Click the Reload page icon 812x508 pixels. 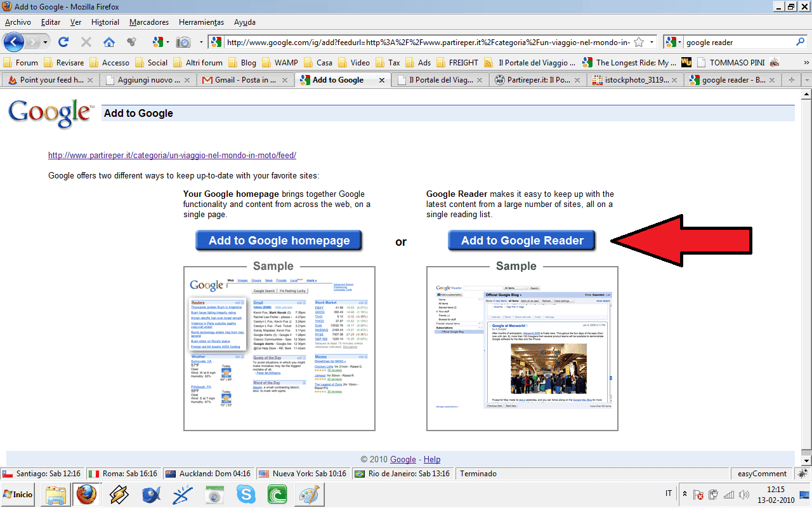(63, 42)
